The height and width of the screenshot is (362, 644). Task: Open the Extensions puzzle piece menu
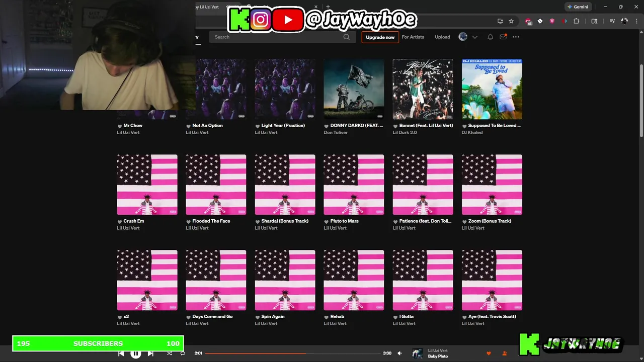[x=577, y=21]
